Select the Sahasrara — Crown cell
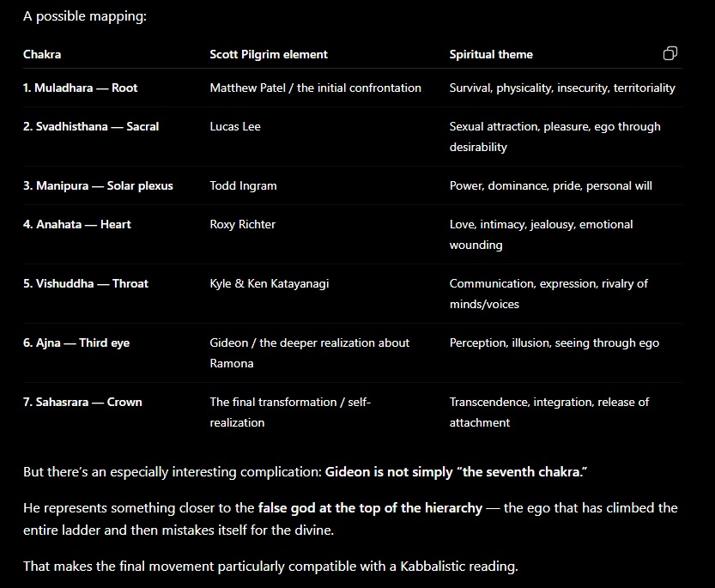The height and width of the screenshot is (588, 715). (x=82, y=402)
